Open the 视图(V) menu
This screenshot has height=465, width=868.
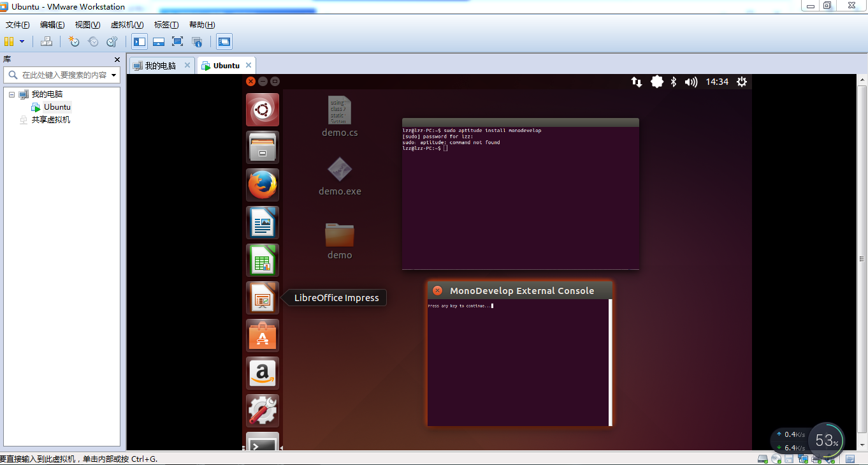[87, 25]
